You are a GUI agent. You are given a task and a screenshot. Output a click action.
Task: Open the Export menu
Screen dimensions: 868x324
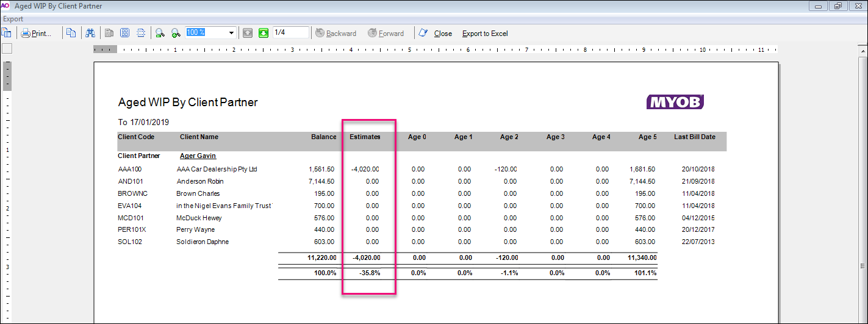[x=13, y=19]
